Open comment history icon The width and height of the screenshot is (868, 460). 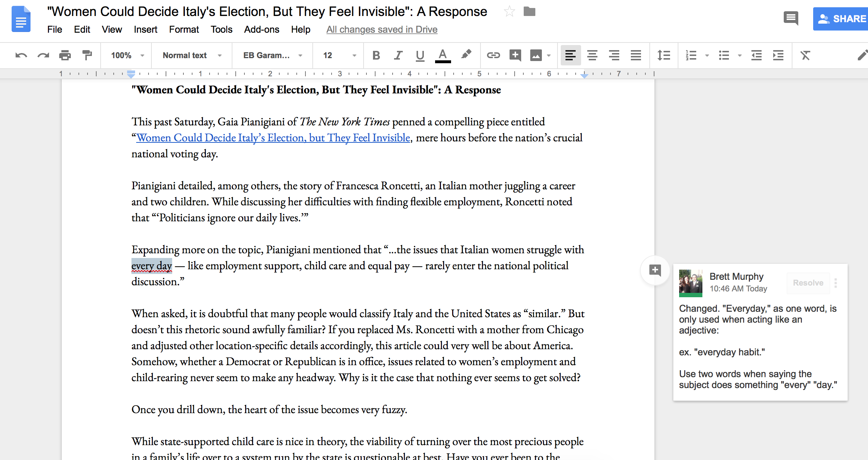click(791, 18)
